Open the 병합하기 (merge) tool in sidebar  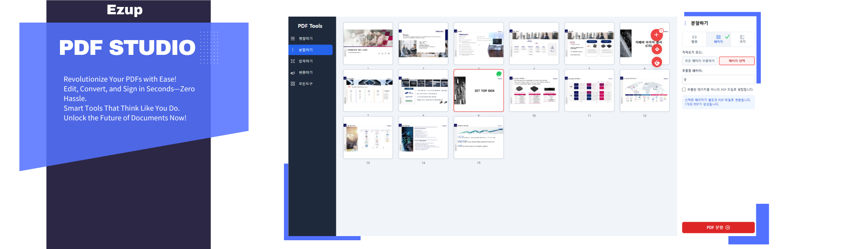(310, 39)
